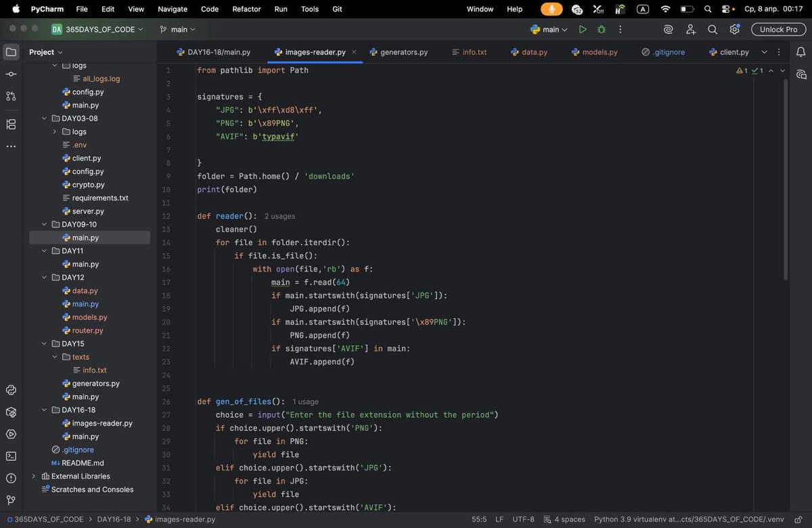Collapse the DAY16-18 folder
The width and height of the screenshot is (812, 528).
[x=45, y=410]
